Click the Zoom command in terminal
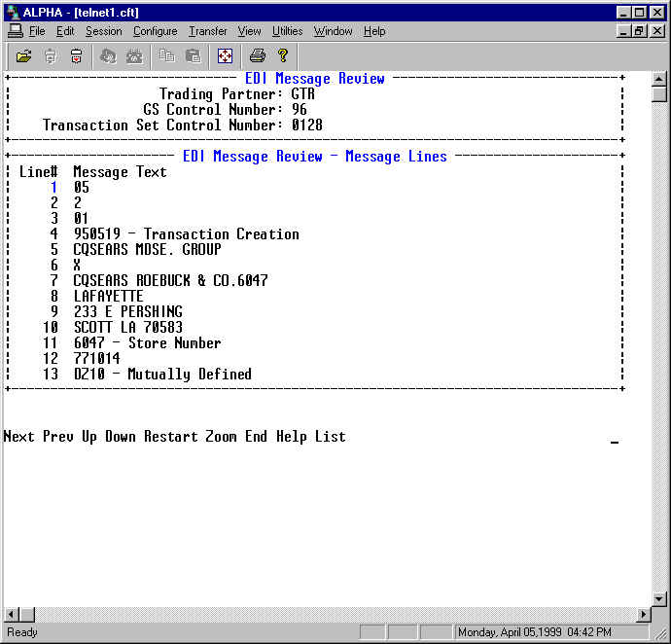This screenshot has width=671, height=644. (x=221, y=437)
